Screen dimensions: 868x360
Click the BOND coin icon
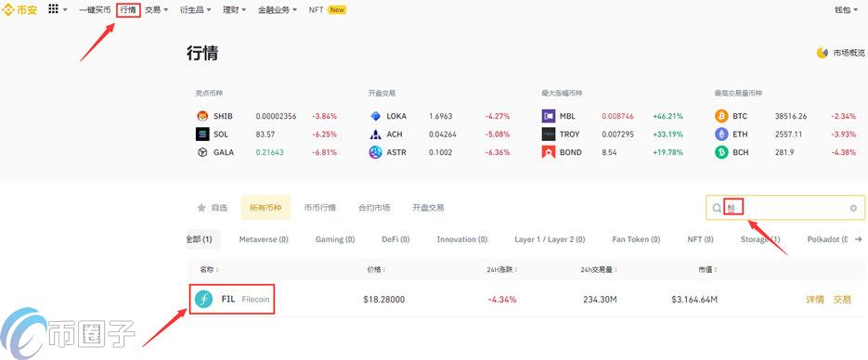pos(549,152)
